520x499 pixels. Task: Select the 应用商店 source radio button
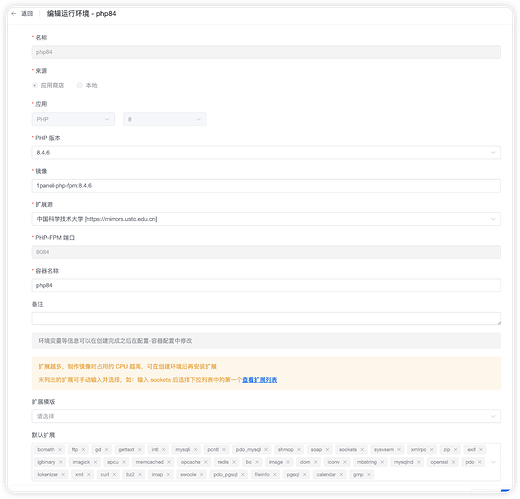point(35,85)
